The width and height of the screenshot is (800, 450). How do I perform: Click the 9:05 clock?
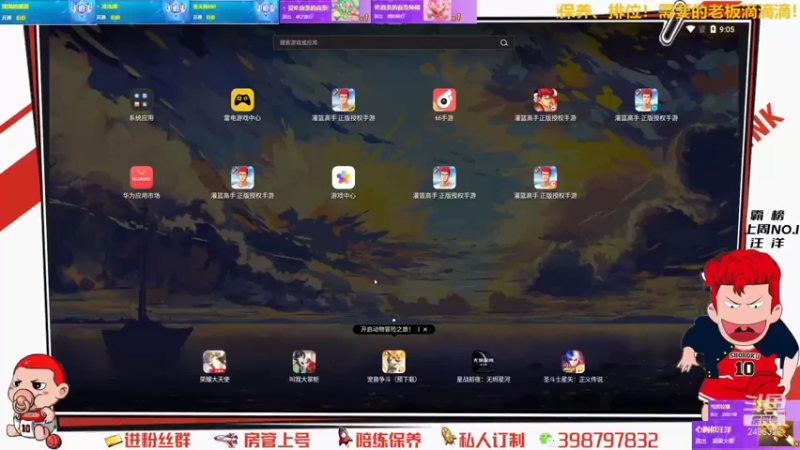(x=727, y=29)
